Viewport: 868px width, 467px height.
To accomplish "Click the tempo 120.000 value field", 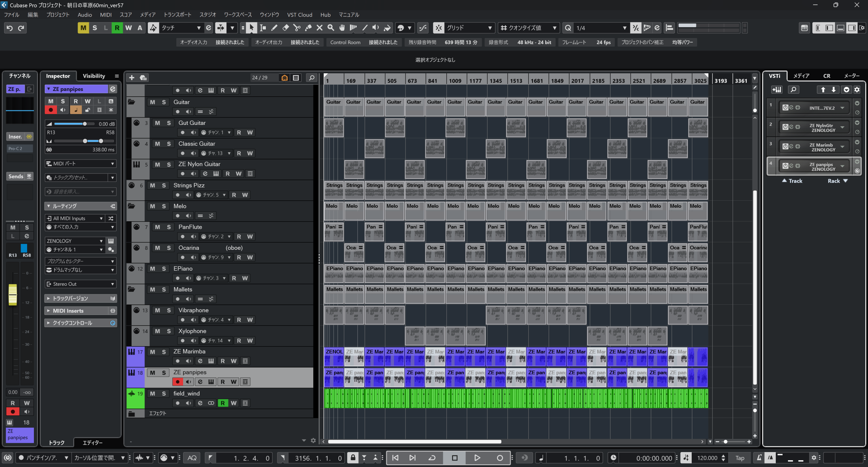I will pyautogui.click(x=707, y=458).
